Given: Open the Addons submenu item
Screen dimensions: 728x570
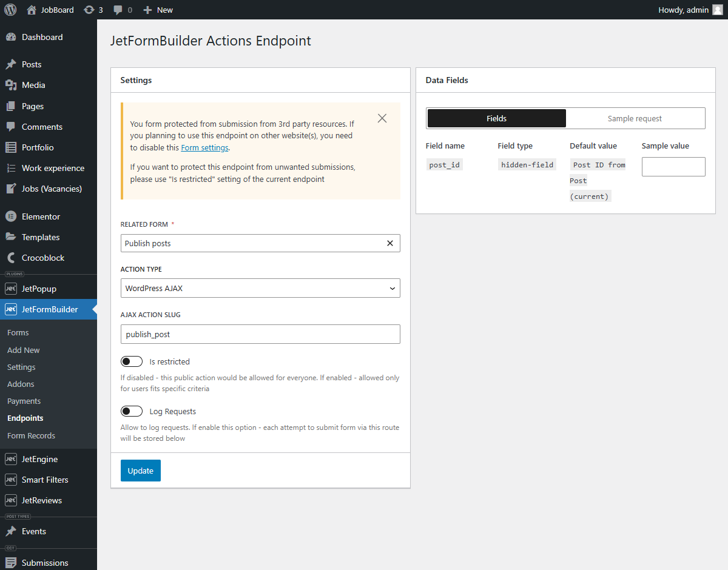Looking at the screenshot, I should [x=21, y=384].
